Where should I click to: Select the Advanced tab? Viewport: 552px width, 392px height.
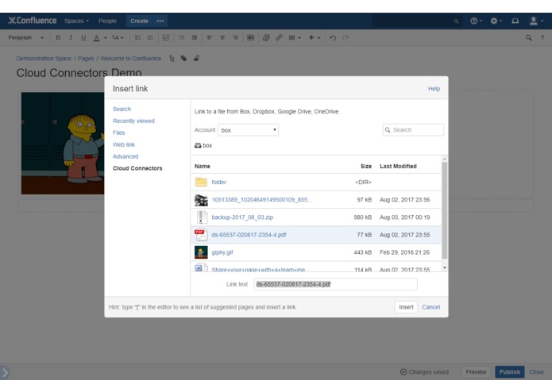pos(125,156)
